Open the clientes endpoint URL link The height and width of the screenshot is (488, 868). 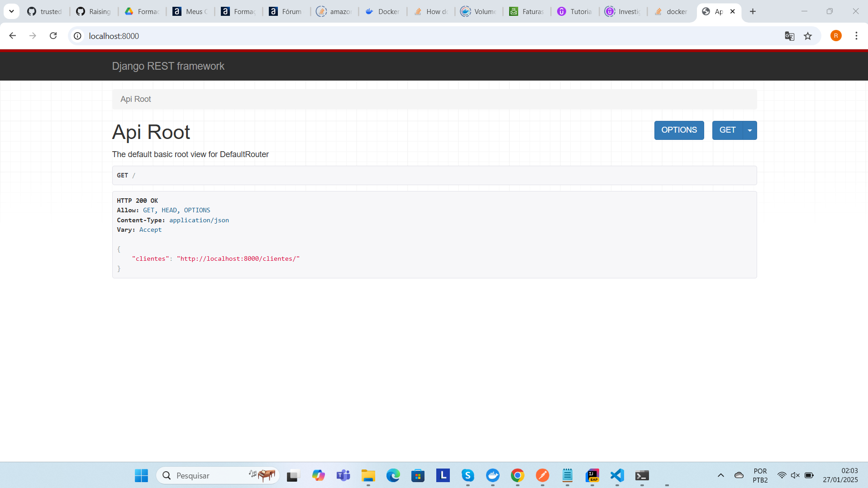238,258
